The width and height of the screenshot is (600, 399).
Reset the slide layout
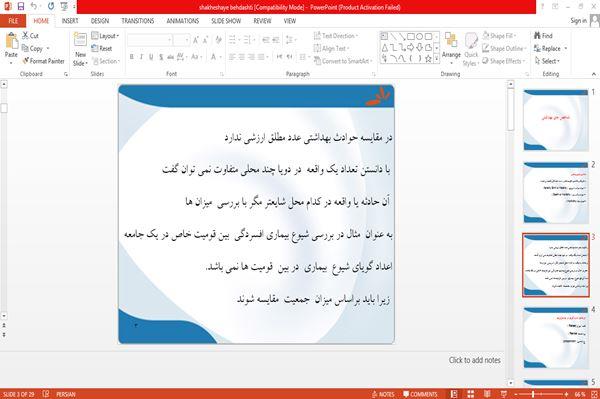[x=102, y=48]
